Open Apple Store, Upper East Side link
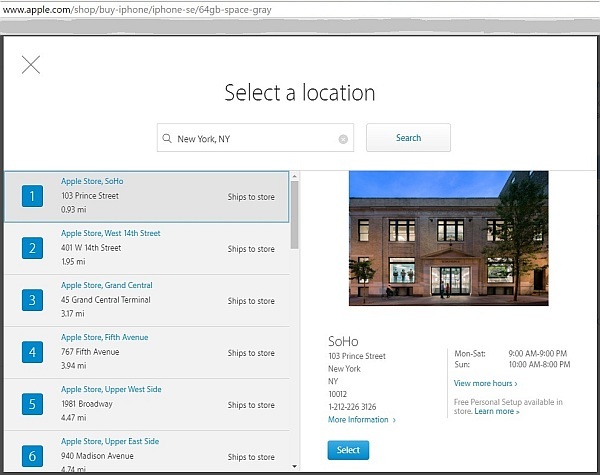 tap(110, 441)
